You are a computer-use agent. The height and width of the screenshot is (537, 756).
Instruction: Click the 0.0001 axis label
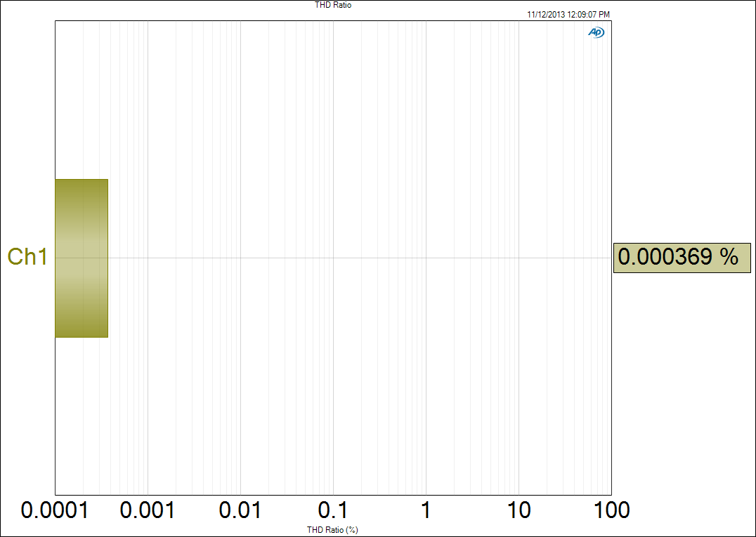click(x=55, y=510)
